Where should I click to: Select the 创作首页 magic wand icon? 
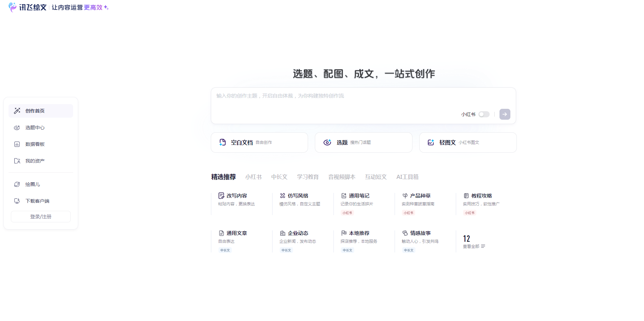click(x=17, y=111)
